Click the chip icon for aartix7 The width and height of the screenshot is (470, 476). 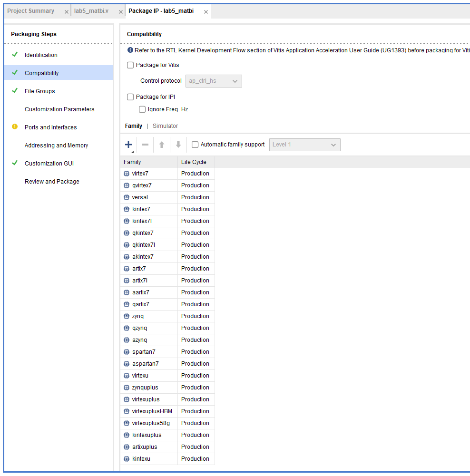coord(127,292)
